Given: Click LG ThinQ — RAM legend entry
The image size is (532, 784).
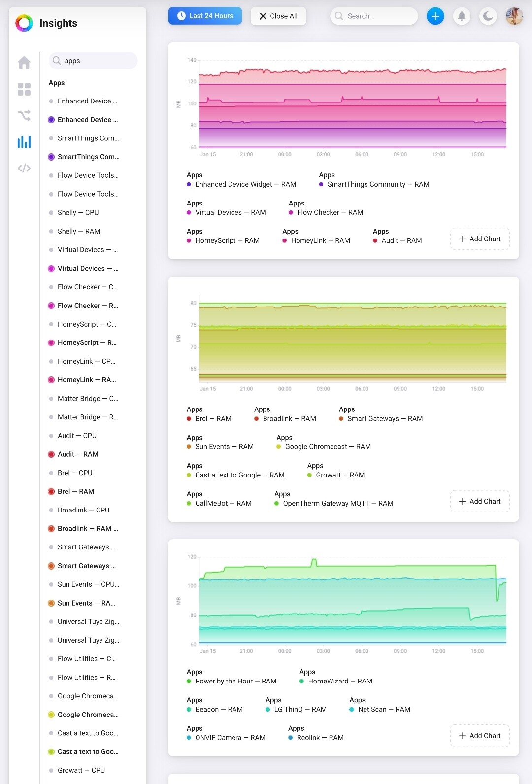Looking at the screenshot, I should 296,709.
